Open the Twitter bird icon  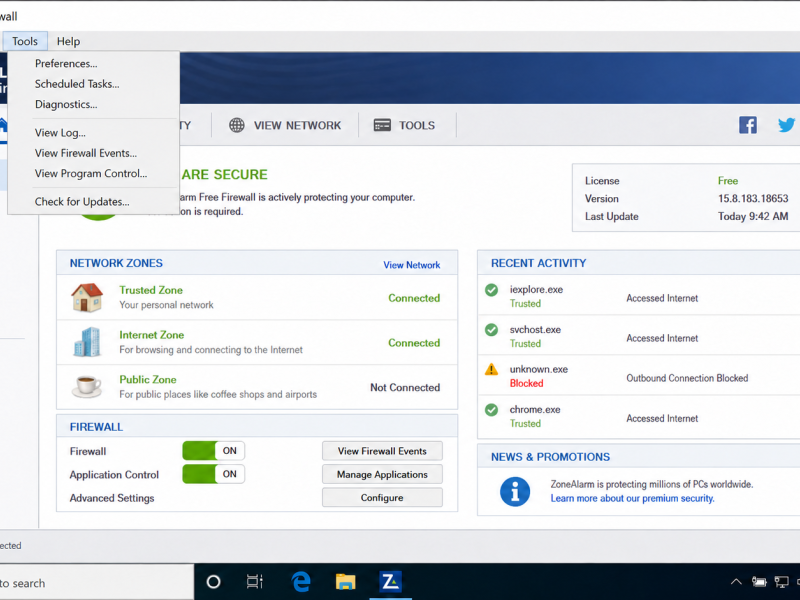coord(786,125)
